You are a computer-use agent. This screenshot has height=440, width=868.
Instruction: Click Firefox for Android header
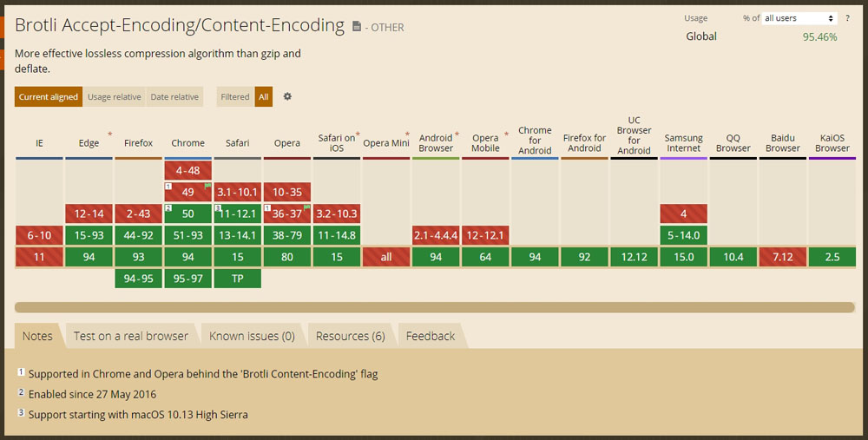tap(584, 143)
